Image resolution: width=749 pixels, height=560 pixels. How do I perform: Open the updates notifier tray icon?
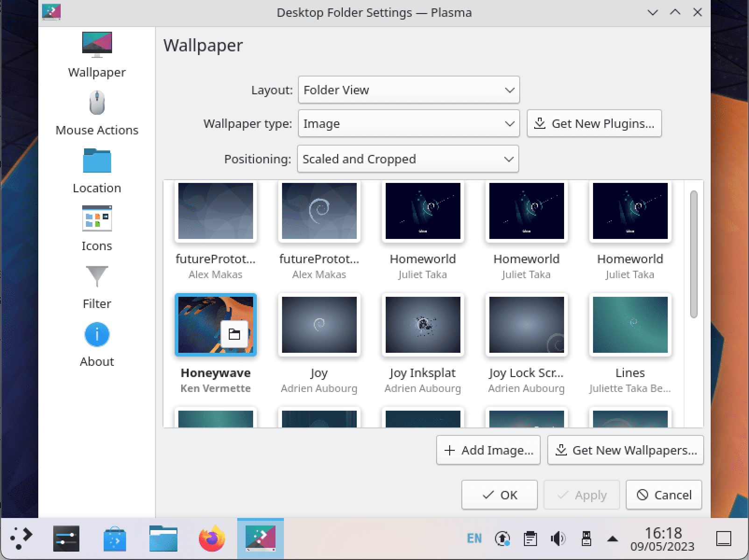pyautogui.click(x=502, y=539)
